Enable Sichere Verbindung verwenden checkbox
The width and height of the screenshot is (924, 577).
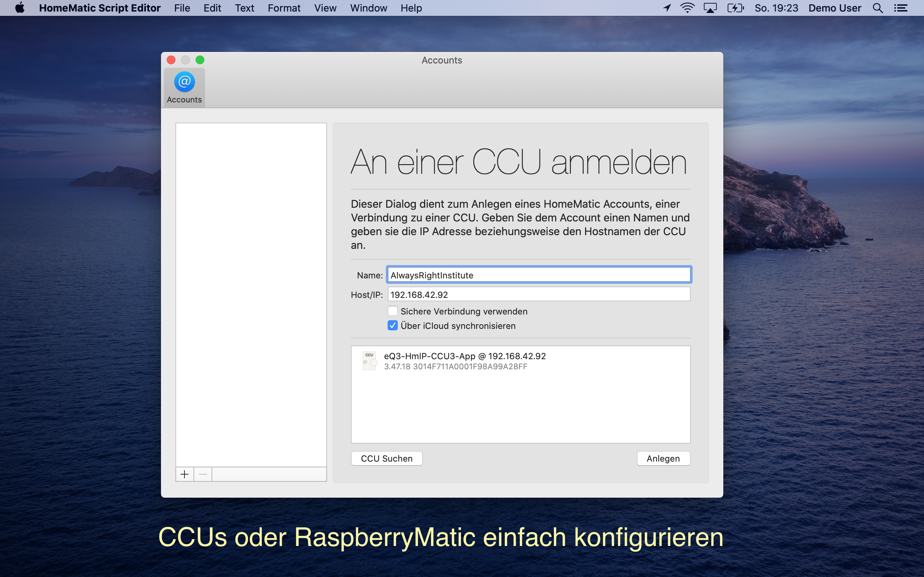click(392, 311)
